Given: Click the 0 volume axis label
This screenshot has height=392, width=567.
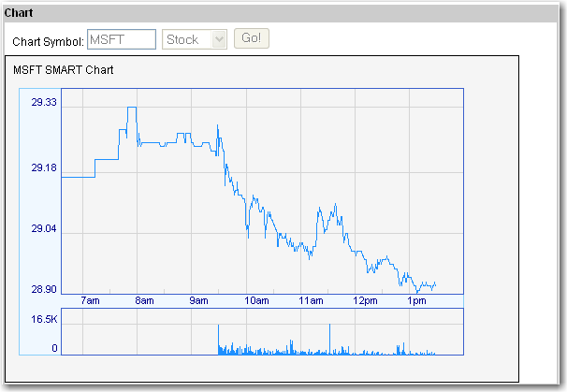Looking at the screenshot, I should pos(54,348).
